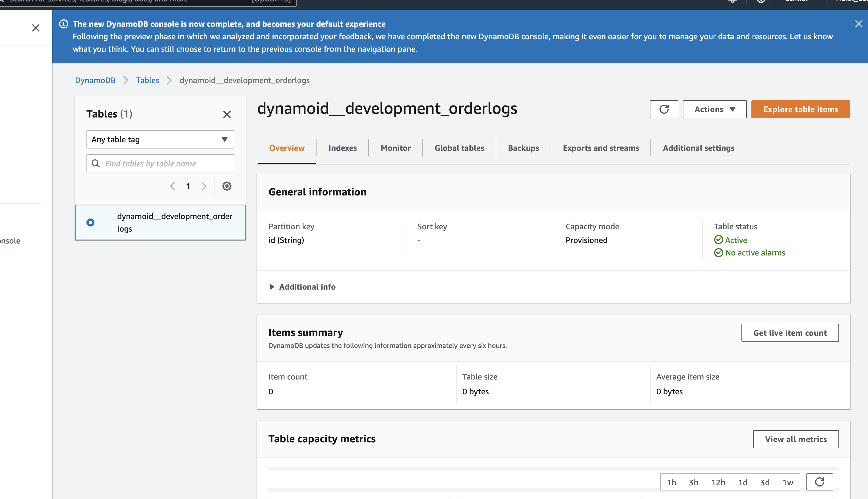Go to previous tables page arrow
This screenshot has width=868, height=499.
(173, 186)
